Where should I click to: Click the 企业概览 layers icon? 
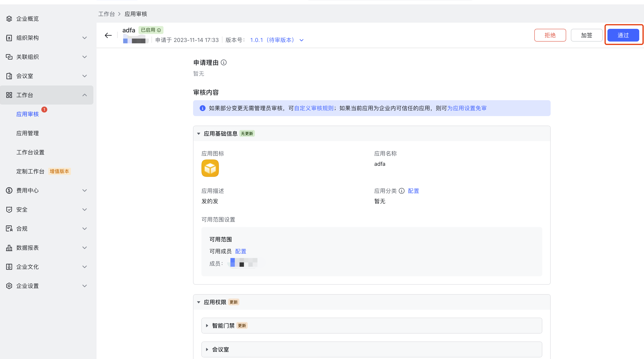point(9,19)
